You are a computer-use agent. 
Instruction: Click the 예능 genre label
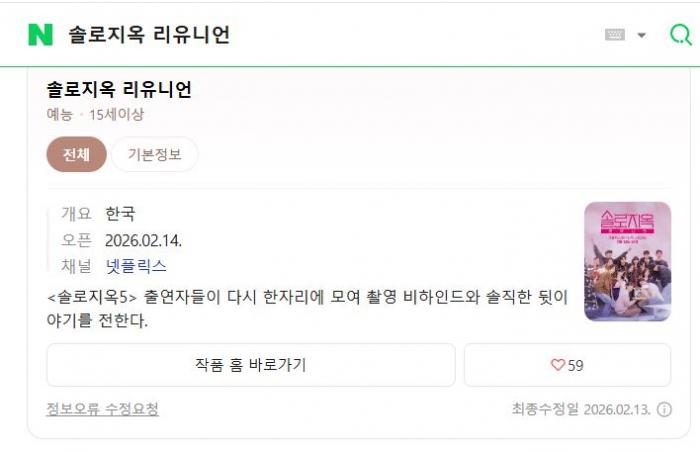tap(59, 114)
